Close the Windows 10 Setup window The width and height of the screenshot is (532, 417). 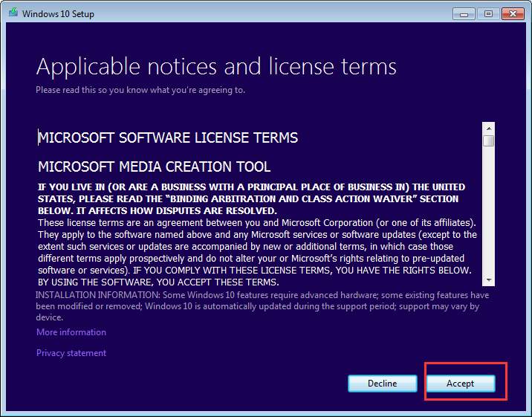tap(511, 13)
